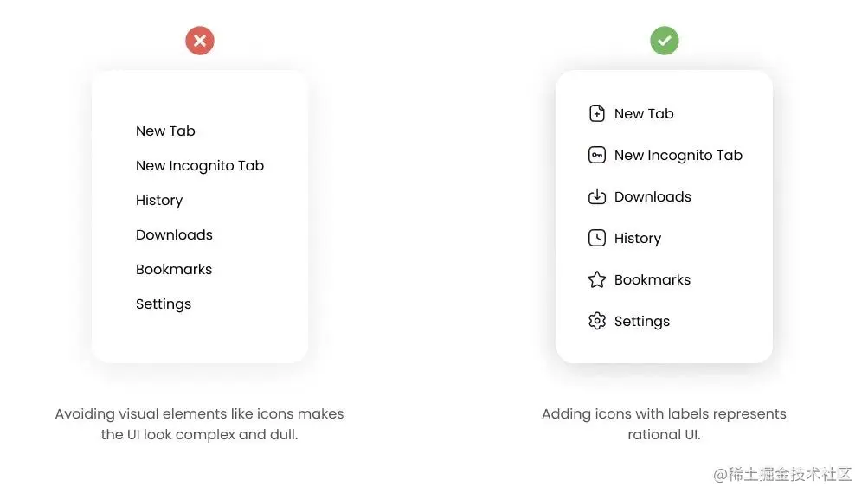Click the Incognito key icon
Image resolution: width=868 pixels, height=499 pixels.
pyautogui.click(x=597, y=155)
